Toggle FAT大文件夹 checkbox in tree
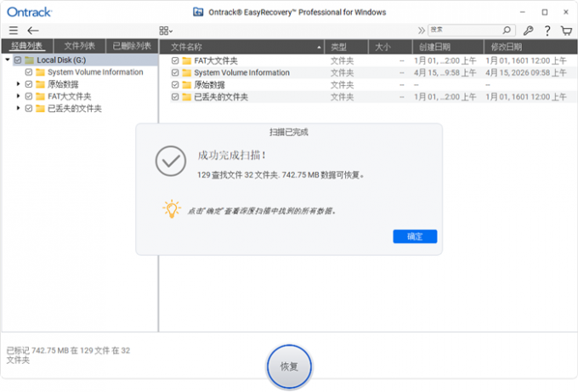 pos(29,96)
